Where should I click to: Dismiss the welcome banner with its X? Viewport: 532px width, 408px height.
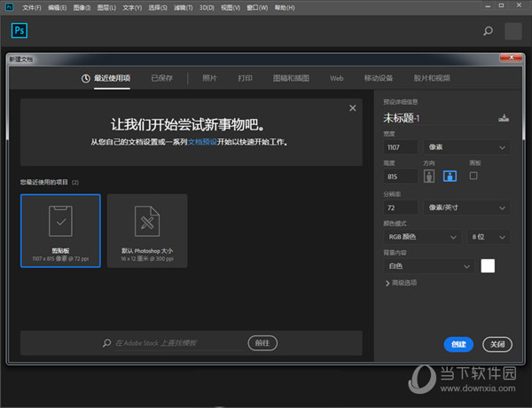pos(353,108)
